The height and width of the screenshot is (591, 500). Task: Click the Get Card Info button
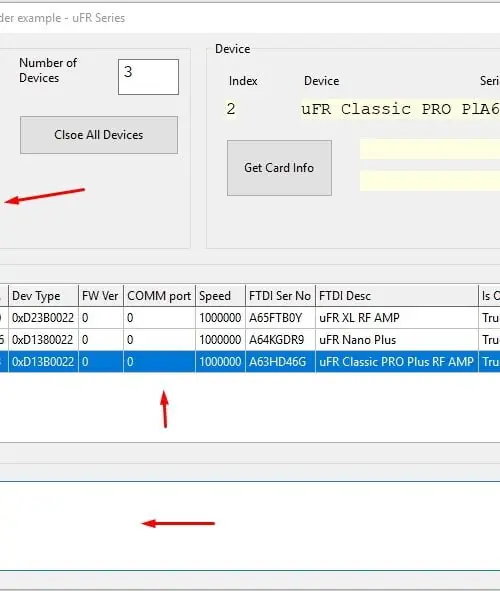[279, 168]
